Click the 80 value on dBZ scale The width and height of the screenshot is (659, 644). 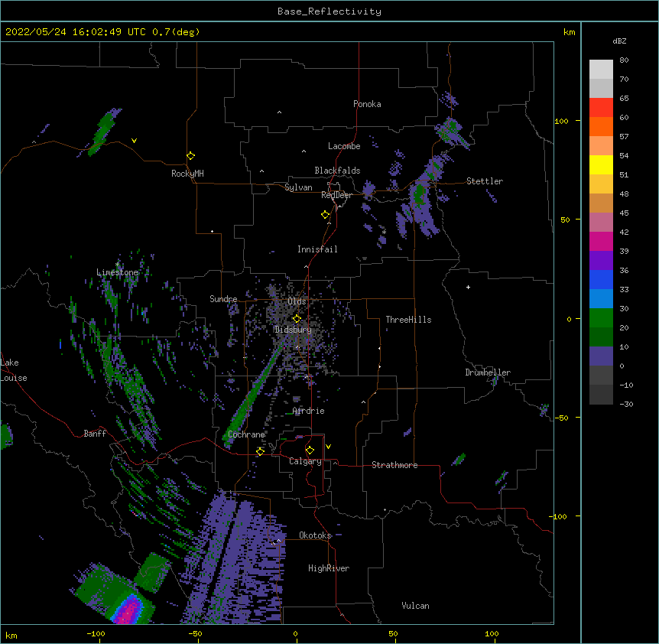[624, 60]
